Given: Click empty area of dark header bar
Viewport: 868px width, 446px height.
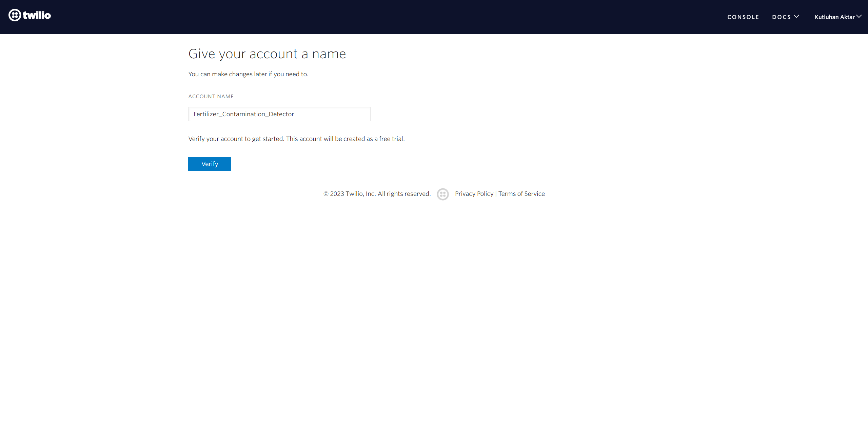Looking at the screenshot, I should tap(407, 17).
